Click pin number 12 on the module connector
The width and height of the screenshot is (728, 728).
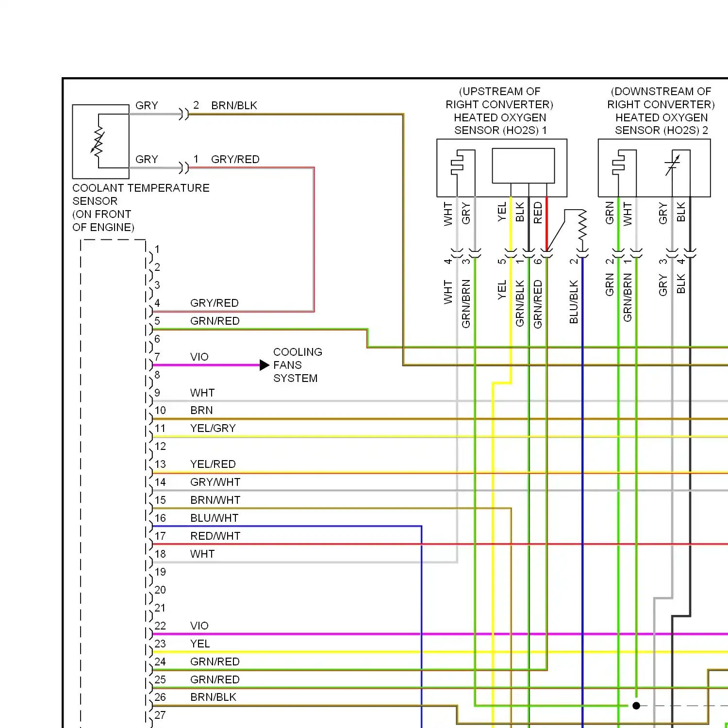pos(160,446)
